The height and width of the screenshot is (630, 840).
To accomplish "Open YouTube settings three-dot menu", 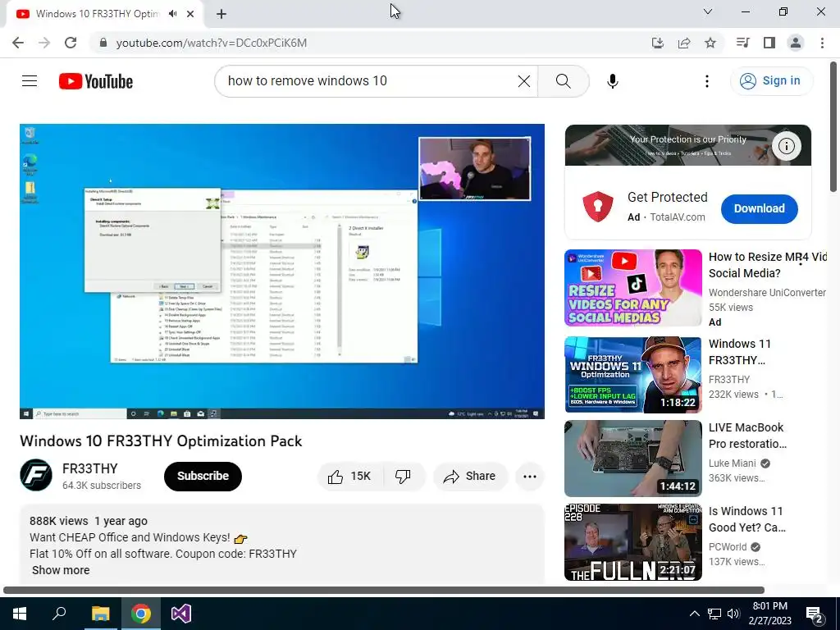I will [x=707, y=81].
